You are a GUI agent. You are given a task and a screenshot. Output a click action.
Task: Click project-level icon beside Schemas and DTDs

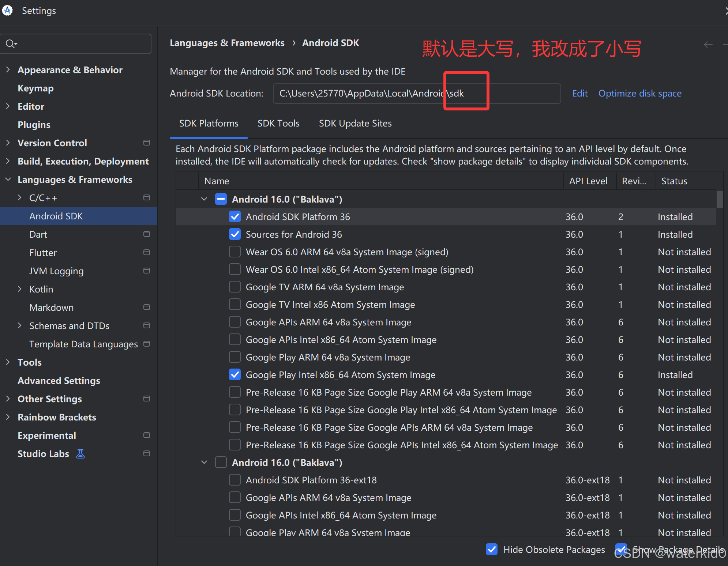pos(147,325)
